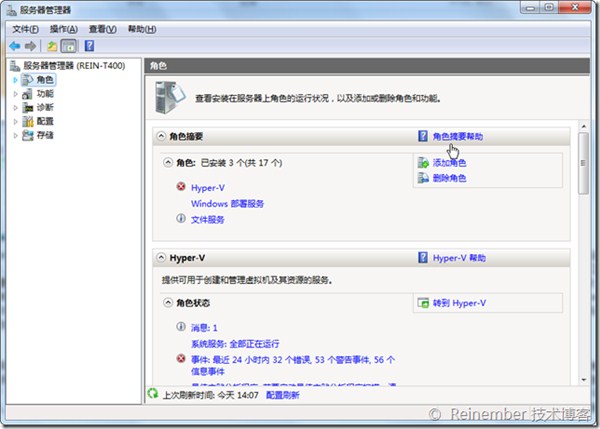This screenshot has height=429, width=600.
Task: Toggle the show/hide console tree toolbar icon
Action: (69, 46)
